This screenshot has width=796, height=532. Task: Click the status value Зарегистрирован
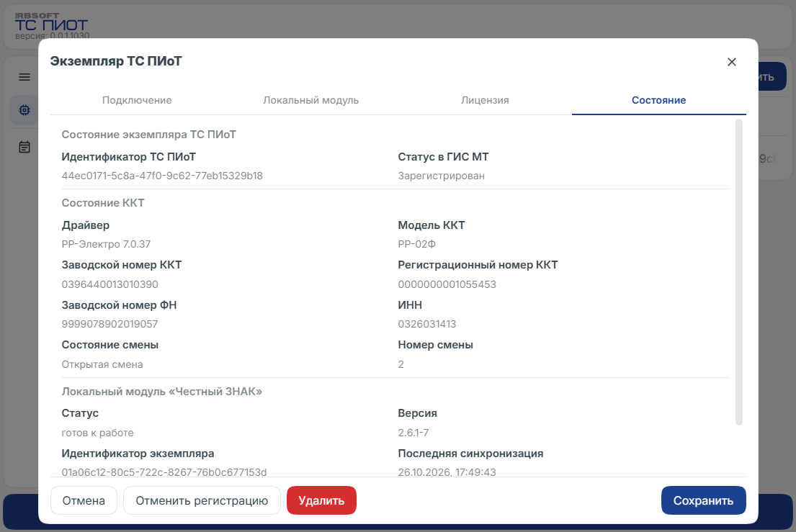click(x=441, y=176)
